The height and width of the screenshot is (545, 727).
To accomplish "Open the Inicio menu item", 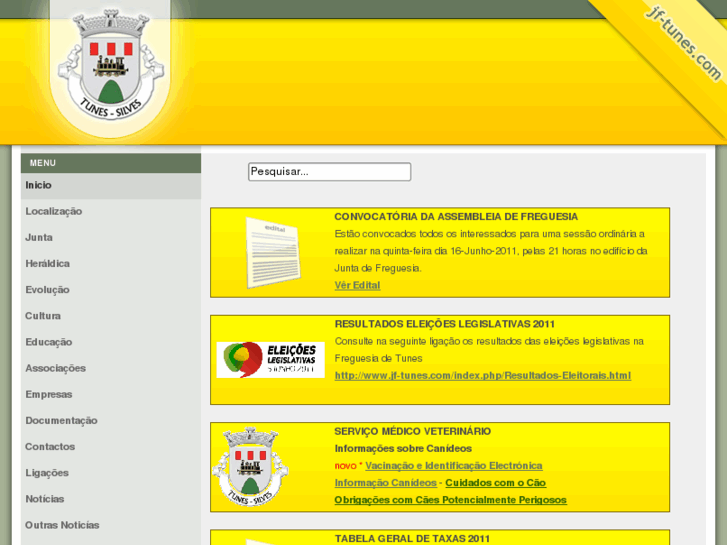I will pos(111,186).
